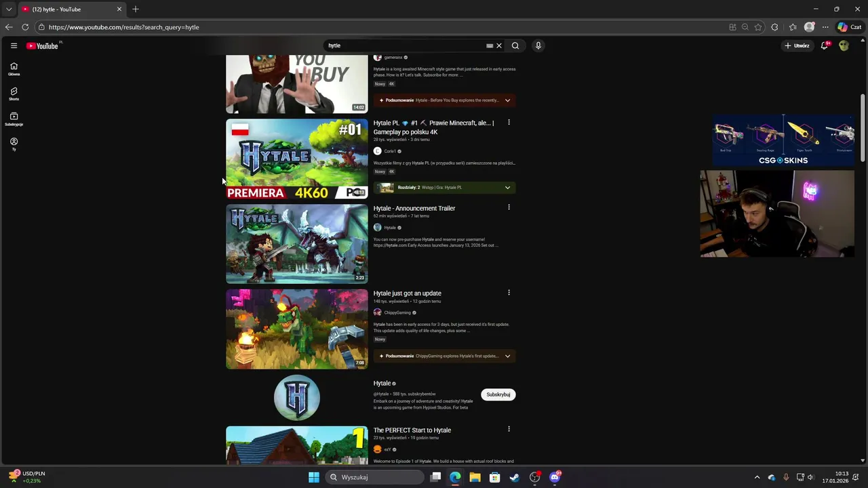This screenshot has width=868, height=488.
Task: Open Shorts in the YouTube sidebar
Action: coord(14,94)
